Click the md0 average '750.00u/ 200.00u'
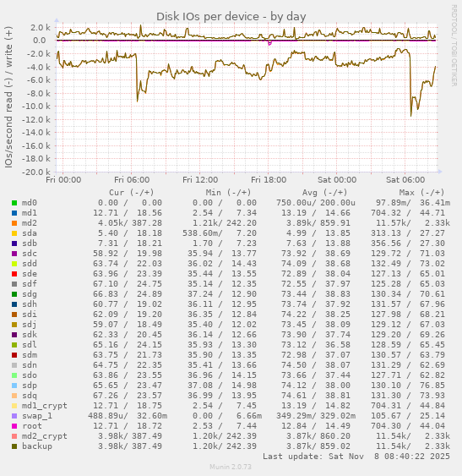Screen dimensions: 462x476 [316, 203]
